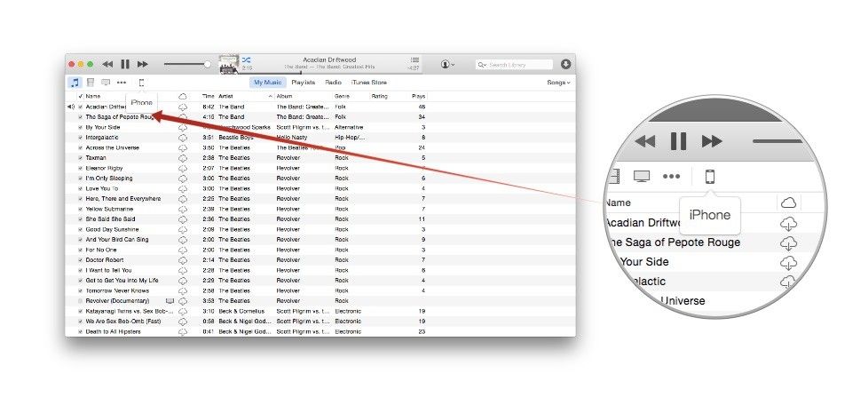This screenshot has height=413, width=868.
Task: Click the three-dots More media icon
Action: (x=122, y=83)
